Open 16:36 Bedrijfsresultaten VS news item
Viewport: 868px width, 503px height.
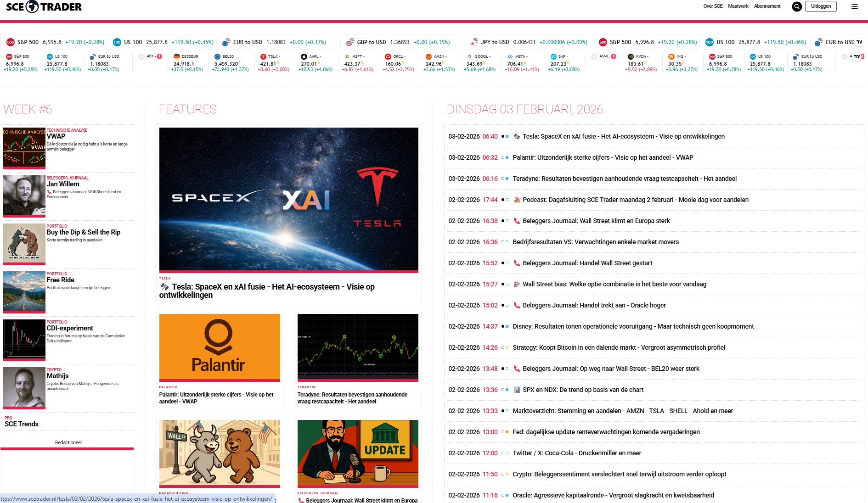click(x=596, y=242)
